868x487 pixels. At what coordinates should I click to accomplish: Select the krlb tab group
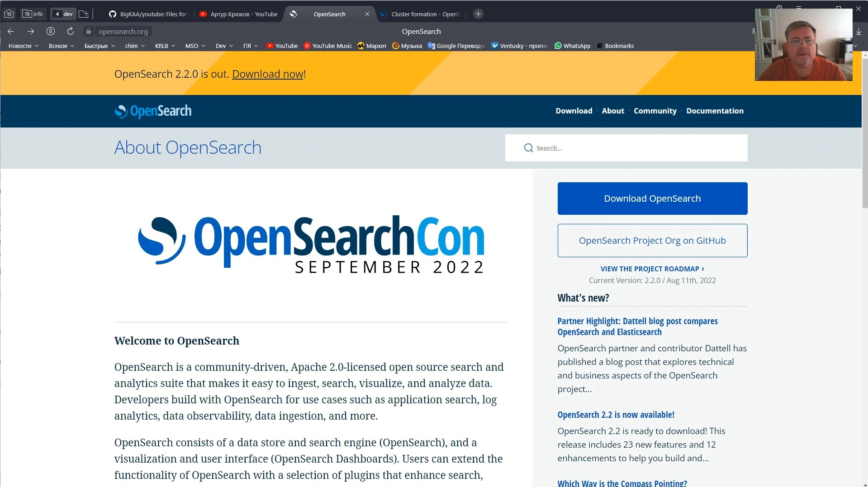(33, 14)
